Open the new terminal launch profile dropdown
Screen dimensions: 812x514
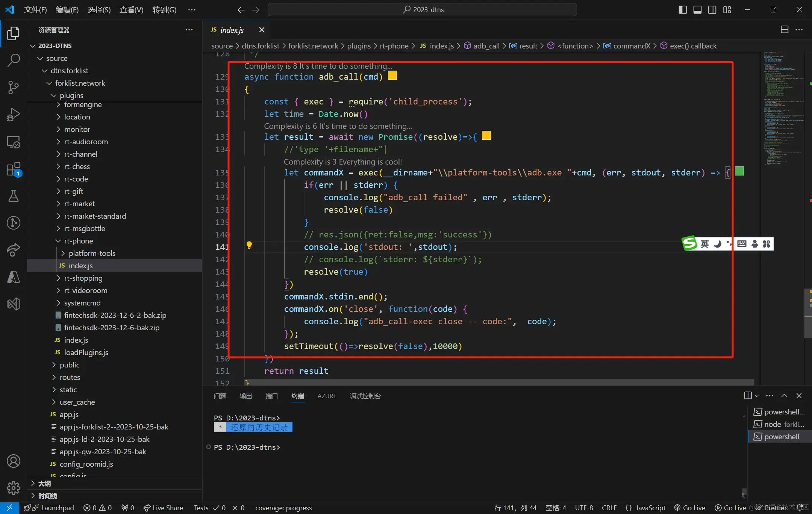757,396
